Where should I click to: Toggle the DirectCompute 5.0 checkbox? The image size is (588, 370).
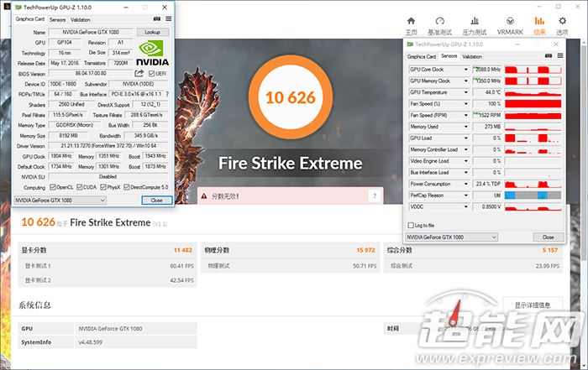(126, 187)
